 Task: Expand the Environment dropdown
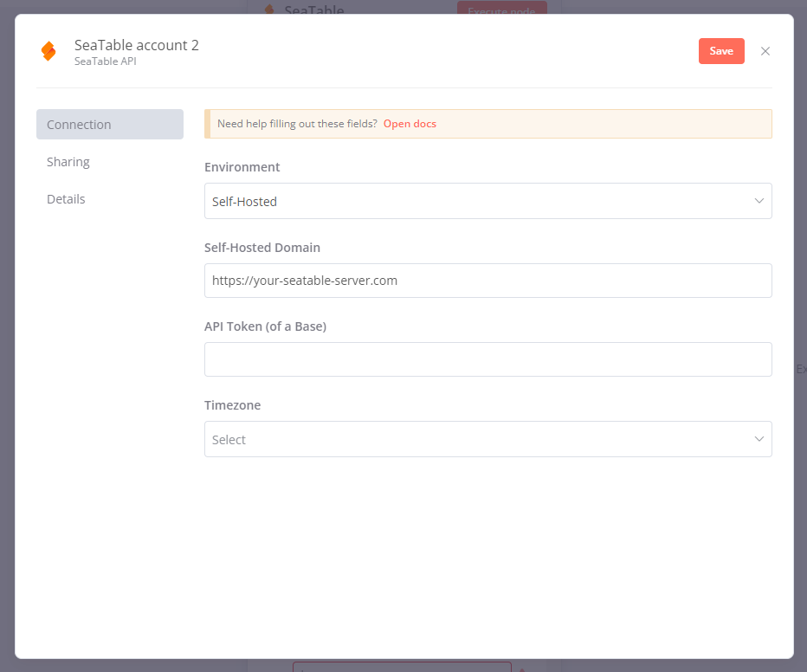pyautogui.click(x=487, y=201)
